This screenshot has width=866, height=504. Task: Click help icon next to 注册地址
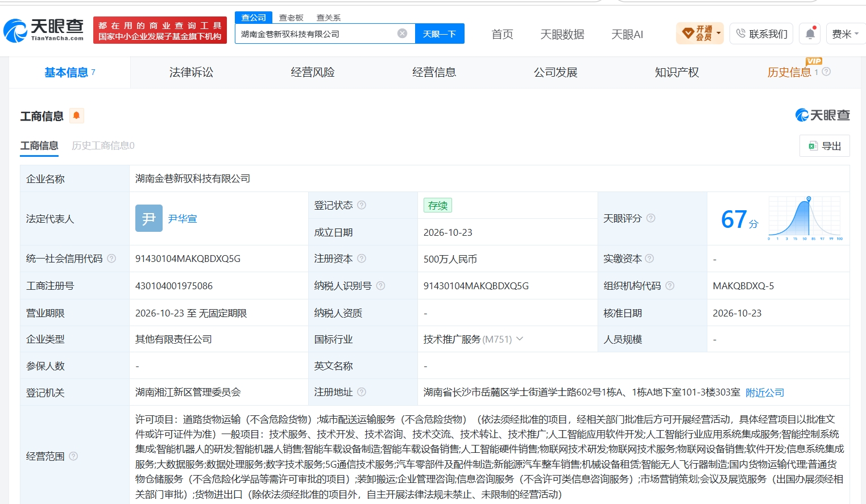[x=361, y=392]
